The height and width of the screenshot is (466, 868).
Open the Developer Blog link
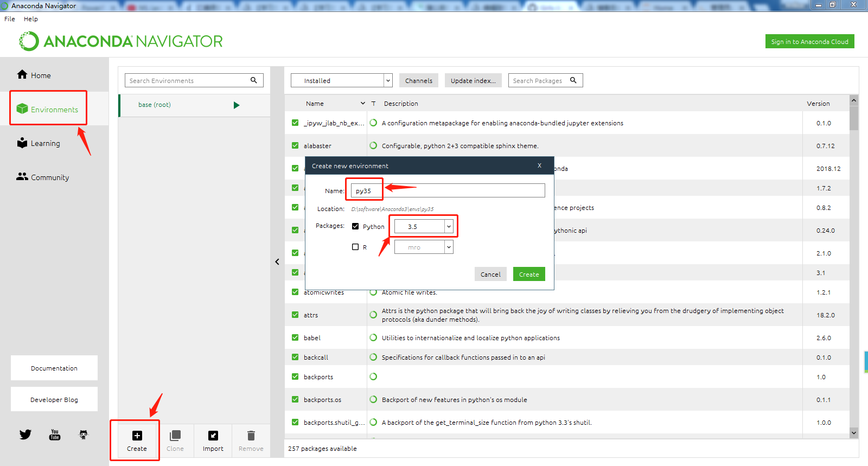54,399
